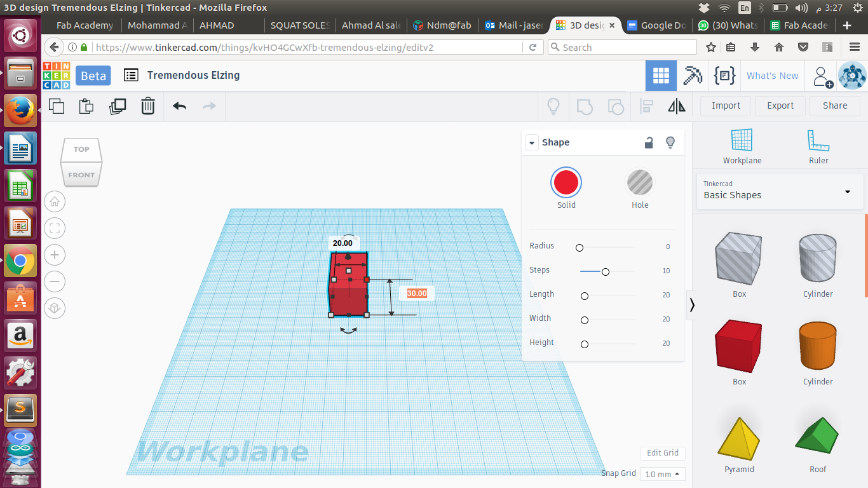Select the Mirror flip tool

(x=677, y=106)
